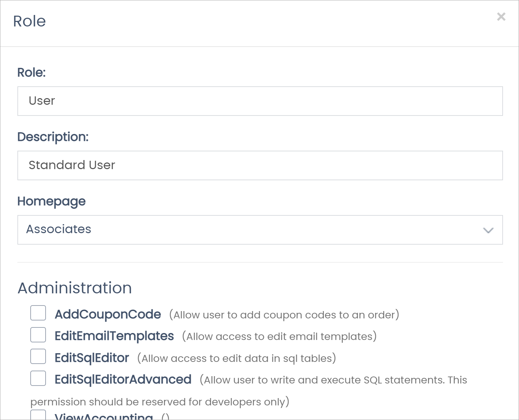519x420 pixels.
Task: Click the EditEmailTemplates label text
Action: pyautogui.click(x=114, y=336)
